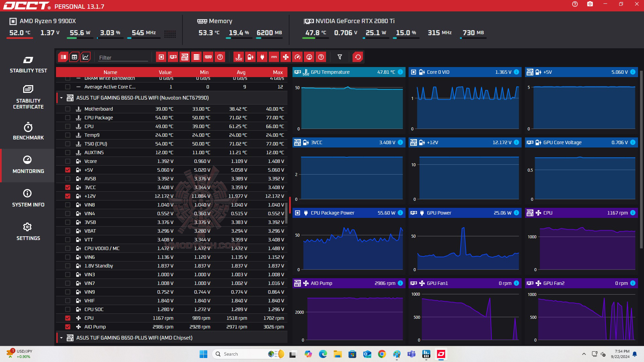
Task: Enable the Vcore sensor checkbox
Action: coord(68,161)
